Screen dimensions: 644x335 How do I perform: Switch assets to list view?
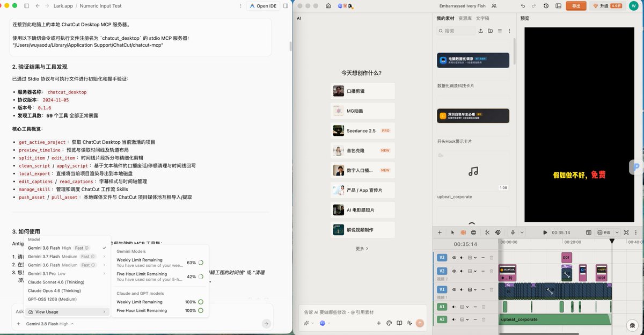[x=500, y=31]
